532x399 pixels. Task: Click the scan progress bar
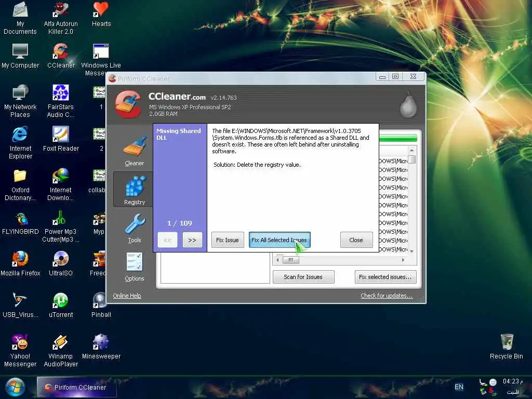(398, 138)
